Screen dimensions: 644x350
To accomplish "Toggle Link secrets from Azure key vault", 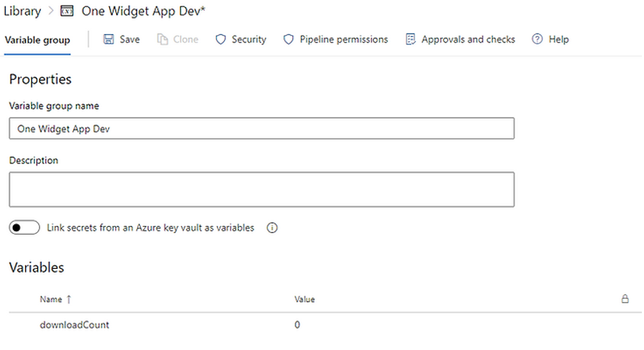I will [24, 227].
